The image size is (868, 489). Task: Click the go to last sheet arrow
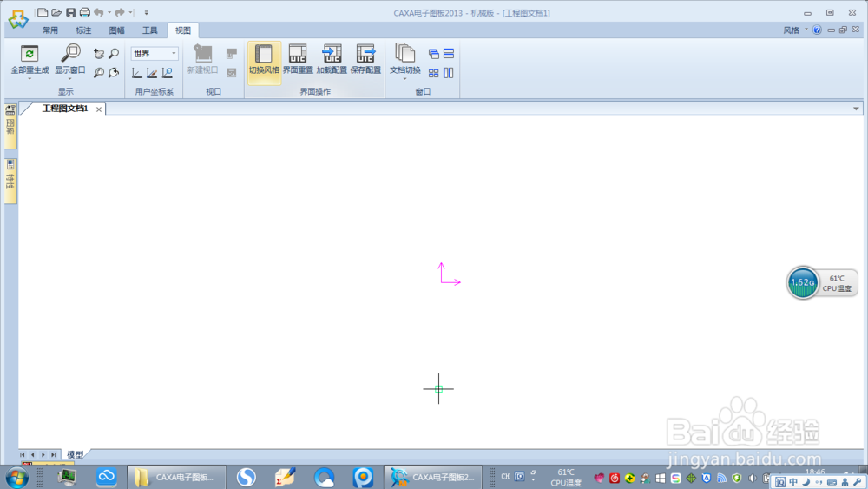tap(54, 454)
